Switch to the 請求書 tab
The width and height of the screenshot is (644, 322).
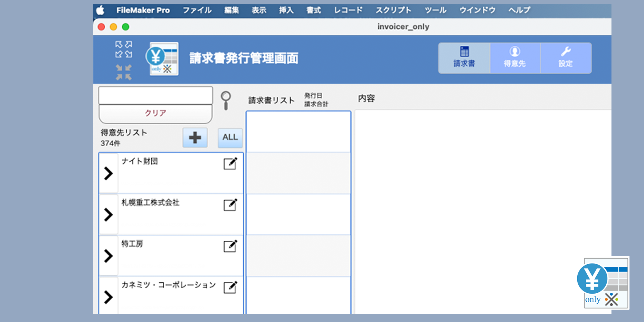[464, 58]
